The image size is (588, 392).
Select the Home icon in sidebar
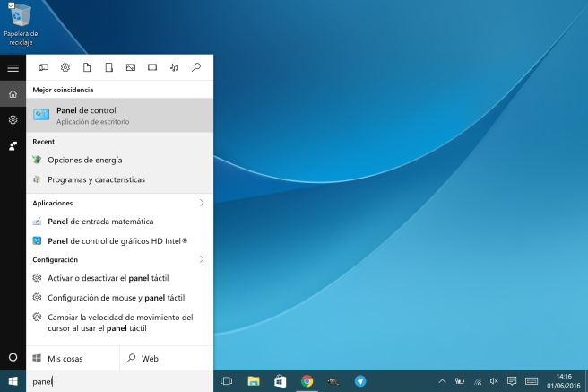pyautogui.click(x=13, y=94)
